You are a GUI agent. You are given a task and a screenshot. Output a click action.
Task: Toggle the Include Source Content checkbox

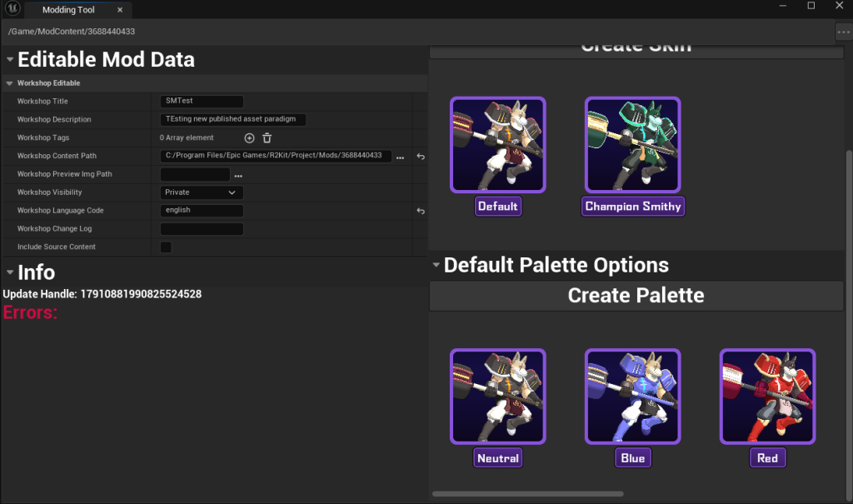166,247
